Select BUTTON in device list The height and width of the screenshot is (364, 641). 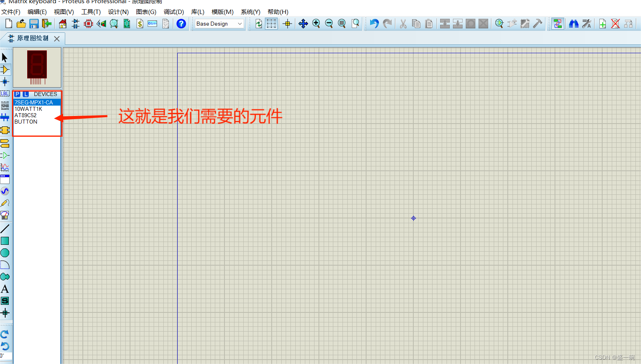pos(37,122)
